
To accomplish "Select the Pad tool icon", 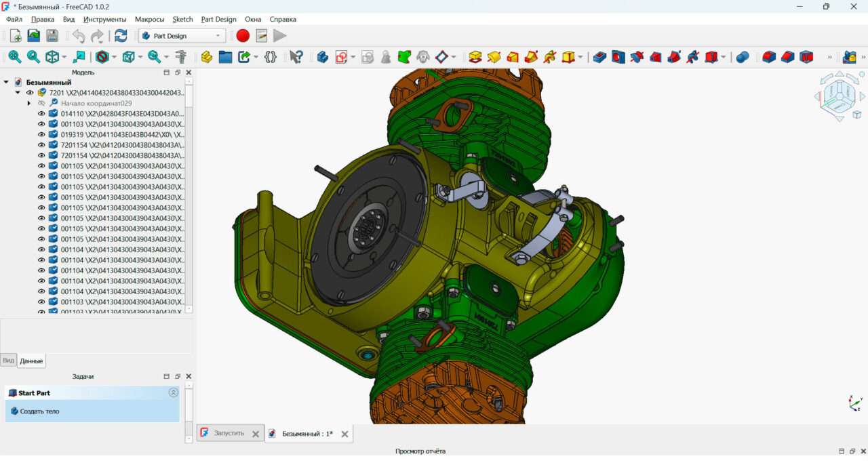I will (x=475, y=57).
